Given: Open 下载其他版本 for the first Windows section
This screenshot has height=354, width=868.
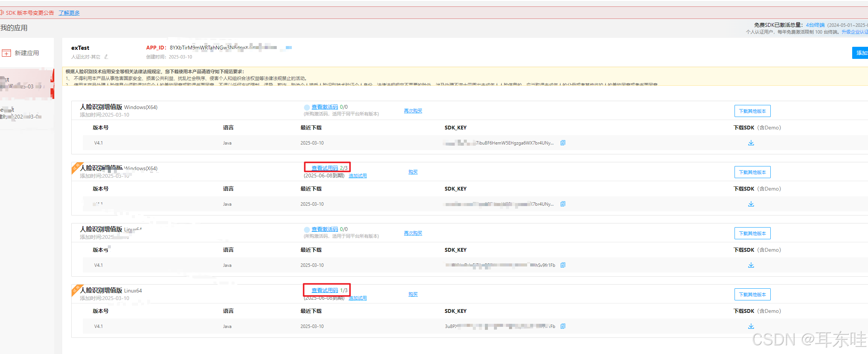Looking at the screenshot, I should [752, 111].
